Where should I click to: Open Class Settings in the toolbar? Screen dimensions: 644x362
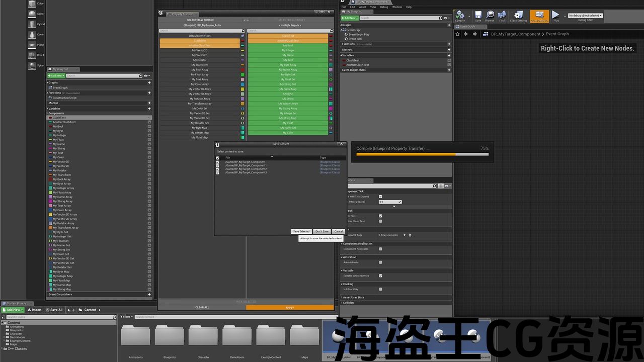(x=518, y=16)
